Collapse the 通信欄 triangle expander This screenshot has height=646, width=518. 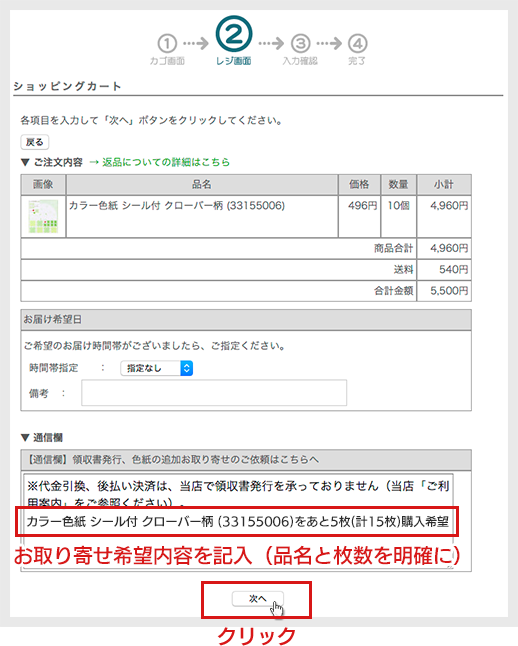(x=25, y=438)
